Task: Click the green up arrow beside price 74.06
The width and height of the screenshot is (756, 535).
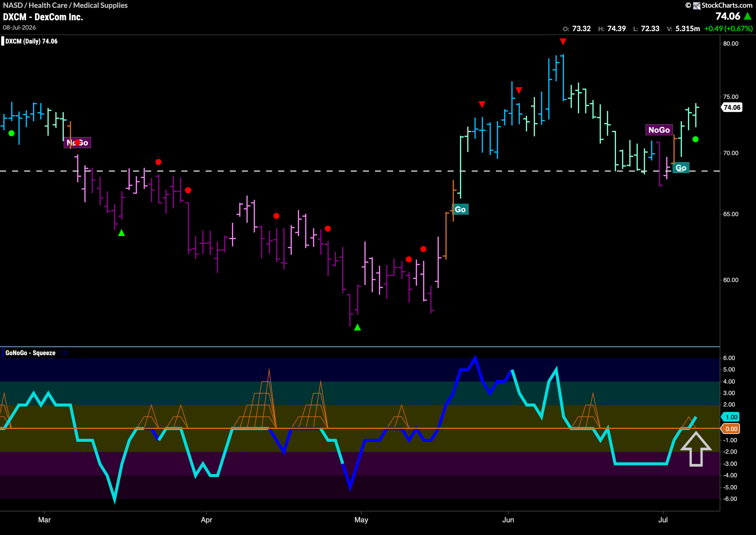Action: [748, 16]
